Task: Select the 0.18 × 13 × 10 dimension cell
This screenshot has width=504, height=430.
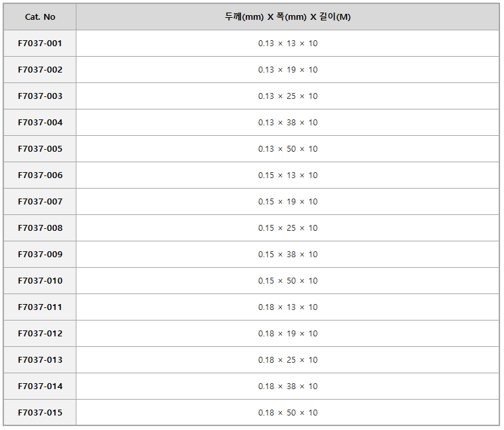Action: (288, 307)
